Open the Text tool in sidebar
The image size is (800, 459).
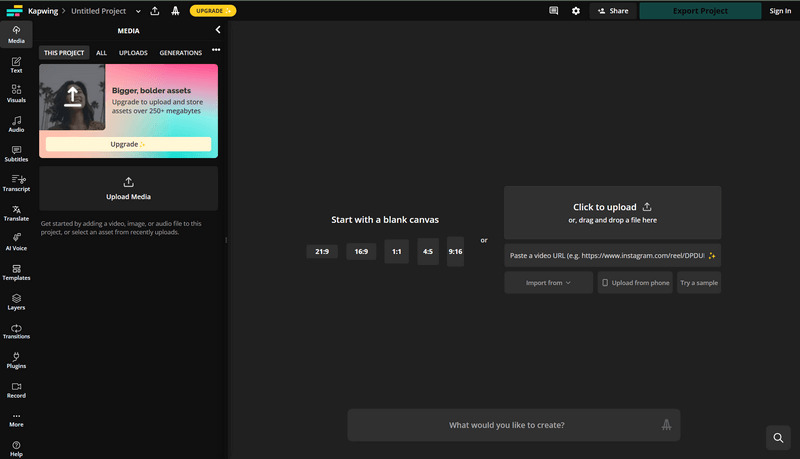pos(16,65)
